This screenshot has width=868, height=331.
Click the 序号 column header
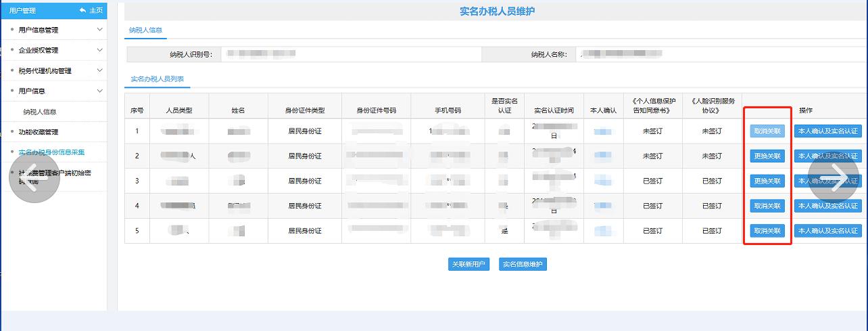[x=137, y=110]
